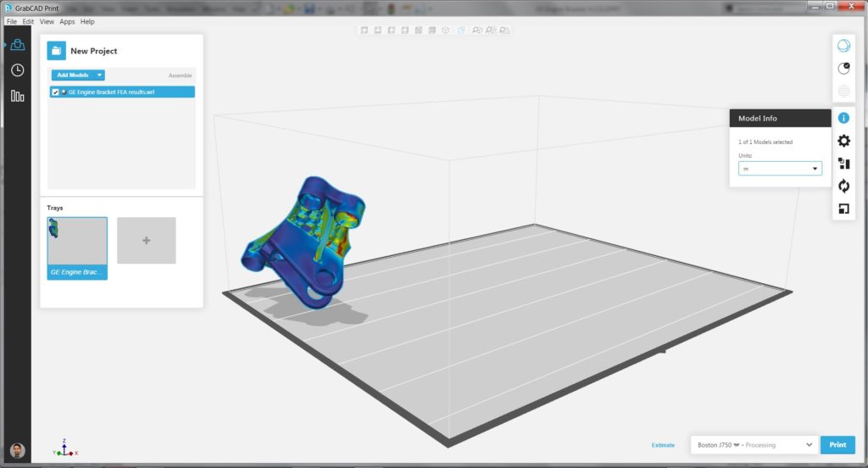Image resolution: width=868 pixels, height=468 pixels.
Task: Open Print Settings gear icon
Action: pos(843,141)
